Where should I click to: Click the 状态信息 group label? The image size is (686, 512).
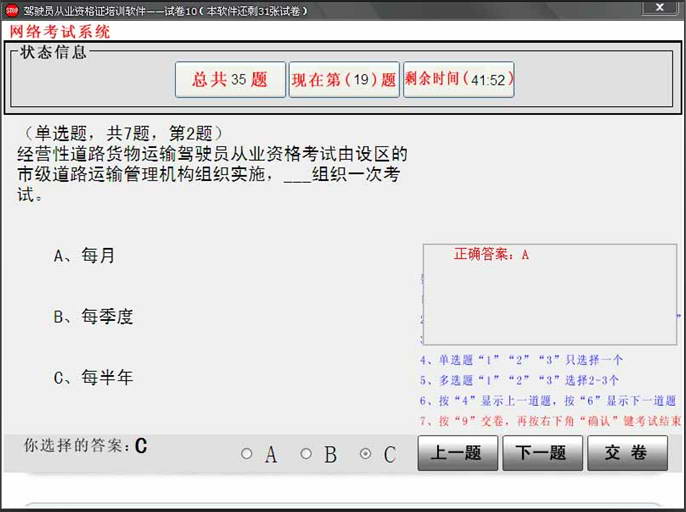(x=53, y=52)
